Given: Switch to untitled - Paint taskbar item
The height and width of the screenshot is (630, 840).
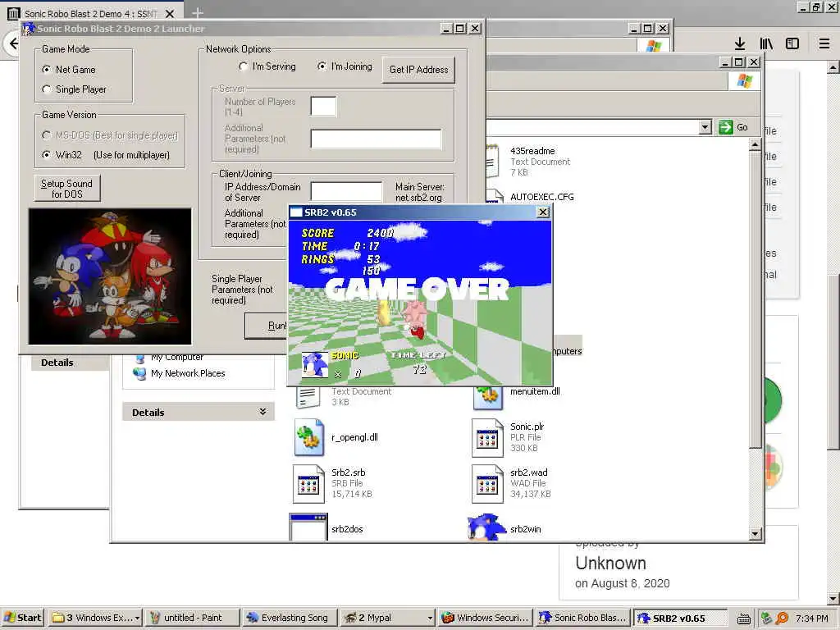Looking at the screenshot, I should [192, 618].
